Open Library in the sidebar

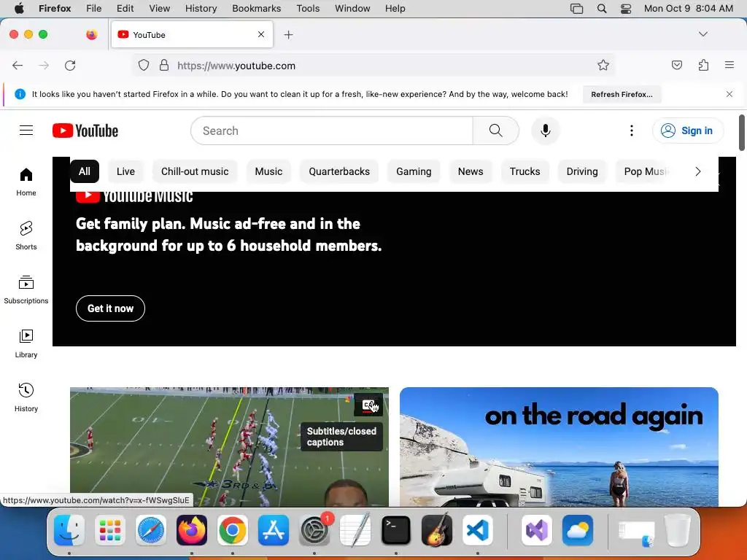coord(26,343)
